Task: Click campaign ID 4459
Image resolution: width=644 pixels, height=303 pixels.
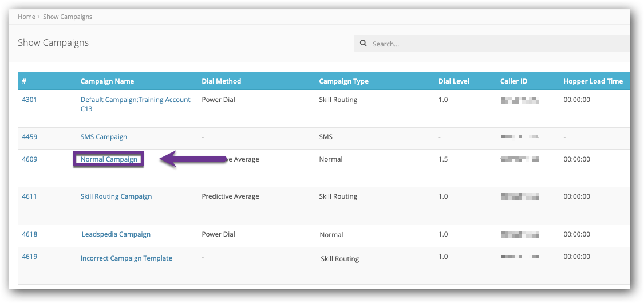Action: [29, 137]
